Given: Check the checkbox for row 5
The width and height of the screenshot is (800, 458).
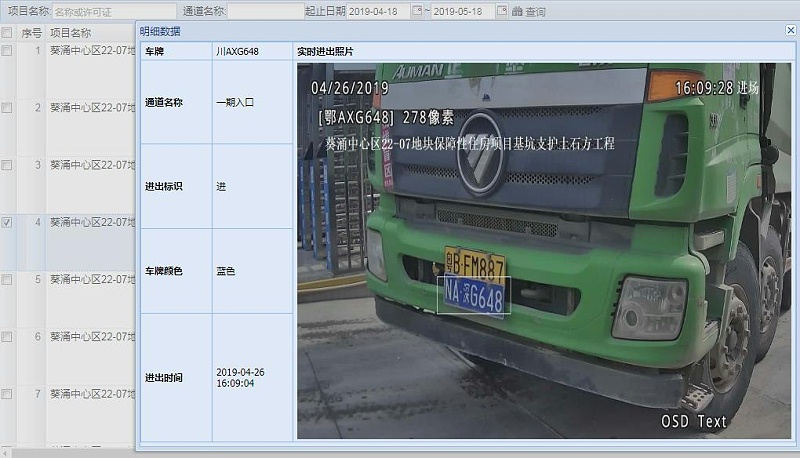Looking at the screenshot, I should pos(7,279).
